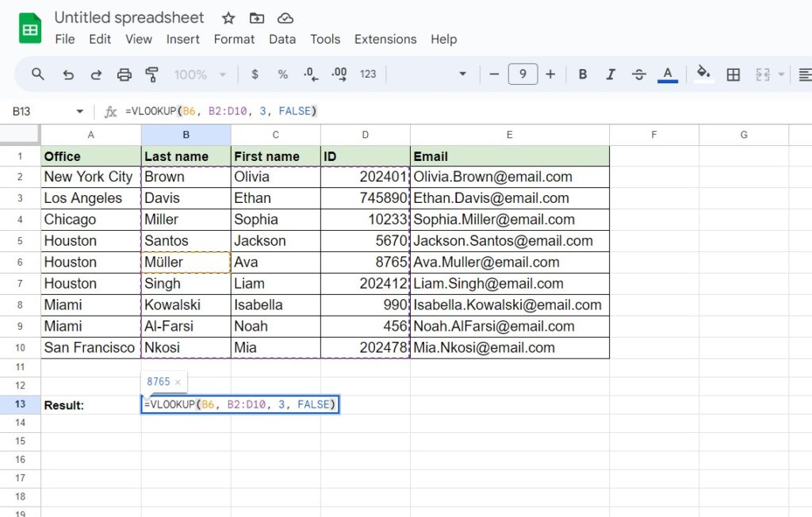This screenshot has height=517, width=812.
Task: Select the paint format tool
Action: (151, 74)
